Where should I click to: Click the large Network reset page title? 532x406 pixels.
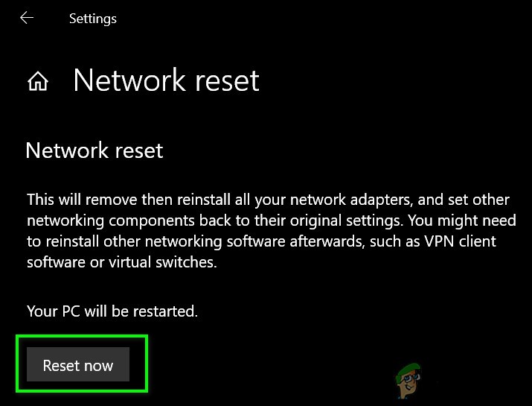(166, 80)
